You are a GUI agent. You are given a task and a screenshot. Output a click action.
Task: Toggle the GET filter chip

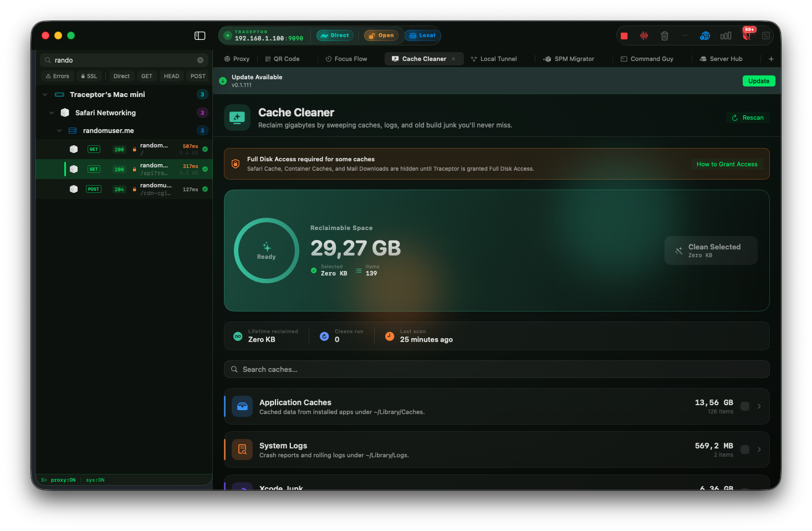click(147, 76)
